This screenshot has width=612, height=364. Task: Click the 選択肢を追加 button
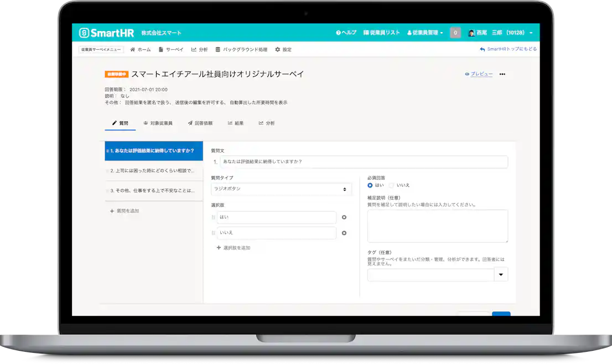[x=235, y=247]
